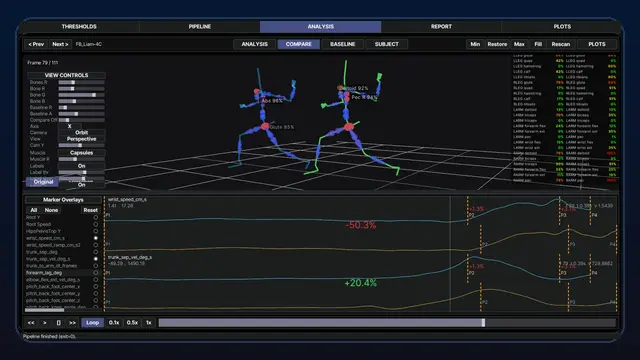Click the Glute 85% muscle label
The image size is (640, 360).
point(282,127)
